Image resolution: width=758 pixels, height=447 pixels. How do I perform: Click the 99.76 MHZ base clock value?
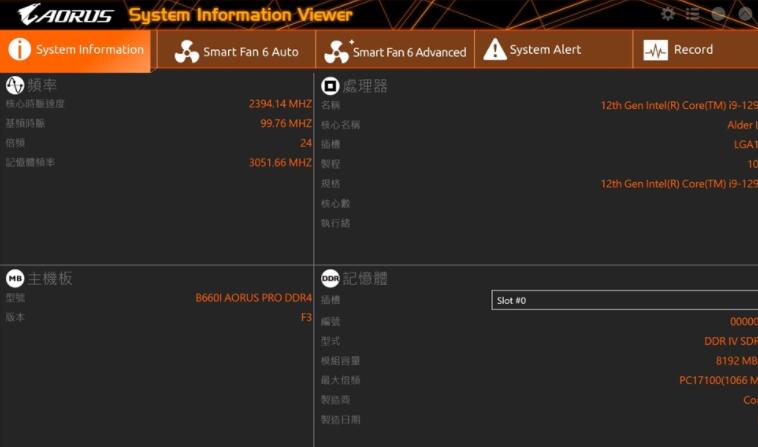click(286, 124)
